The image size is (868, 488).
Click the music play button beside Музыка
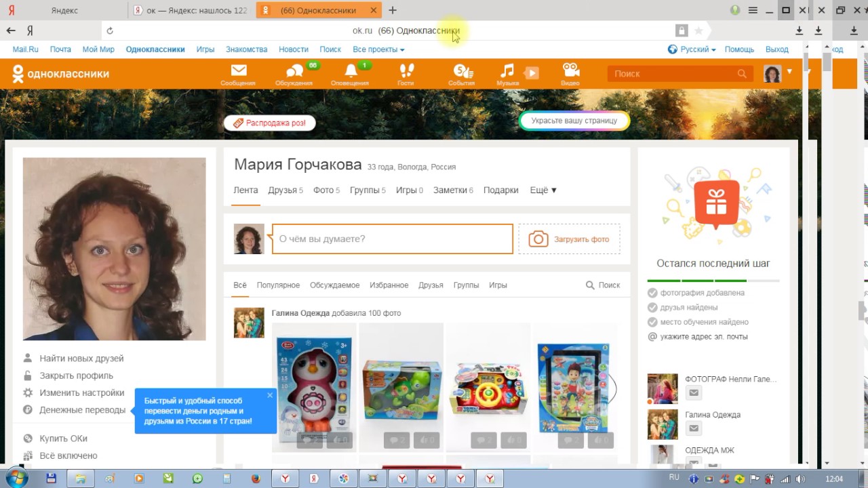coord(532,73)
